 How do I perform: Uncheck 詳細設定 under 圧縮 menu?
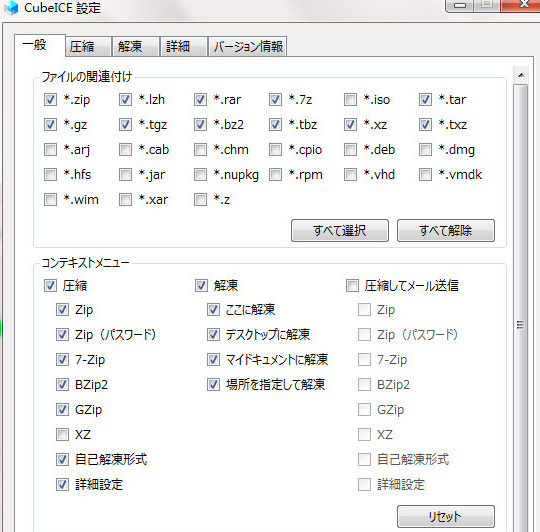tap(62, 484)
